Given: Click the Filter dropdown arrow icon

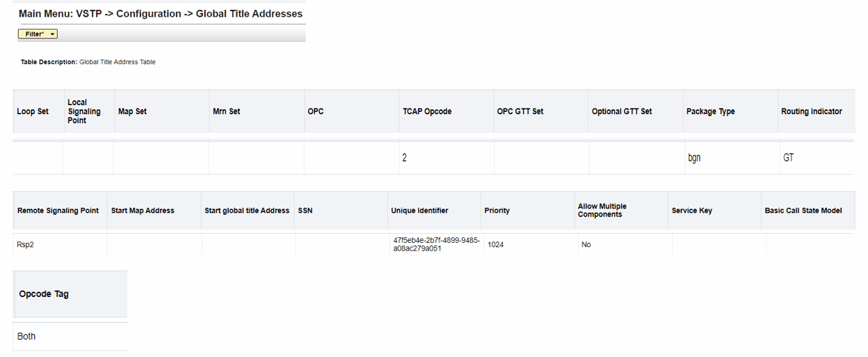Looking at the screenshot, I should click(53, 34).
